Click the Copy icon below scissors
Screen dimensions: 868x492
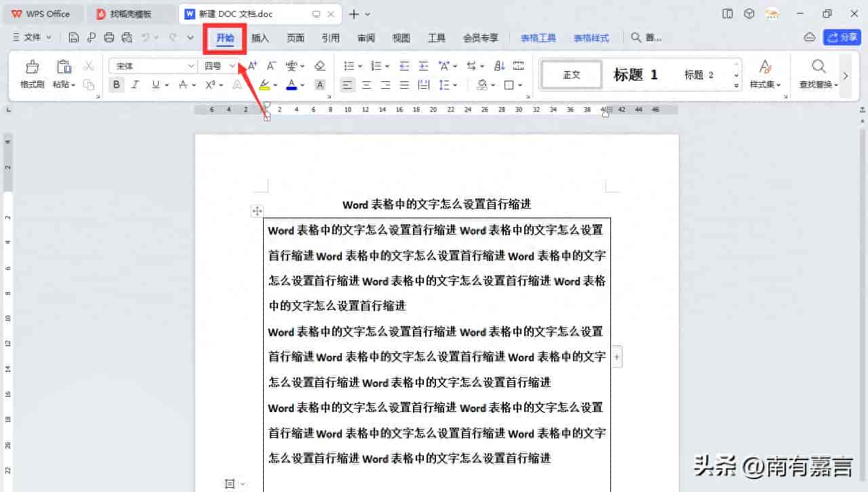pos(88,85)
